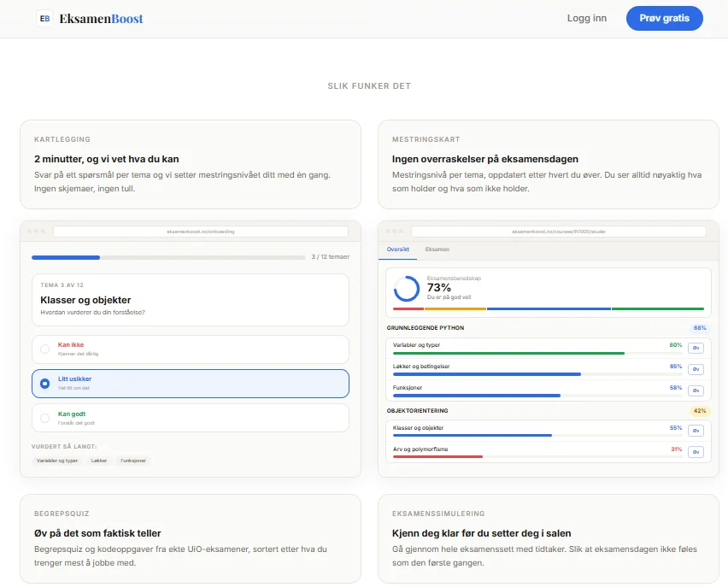Click Øv button for Variabler og typer

point(696,348)
